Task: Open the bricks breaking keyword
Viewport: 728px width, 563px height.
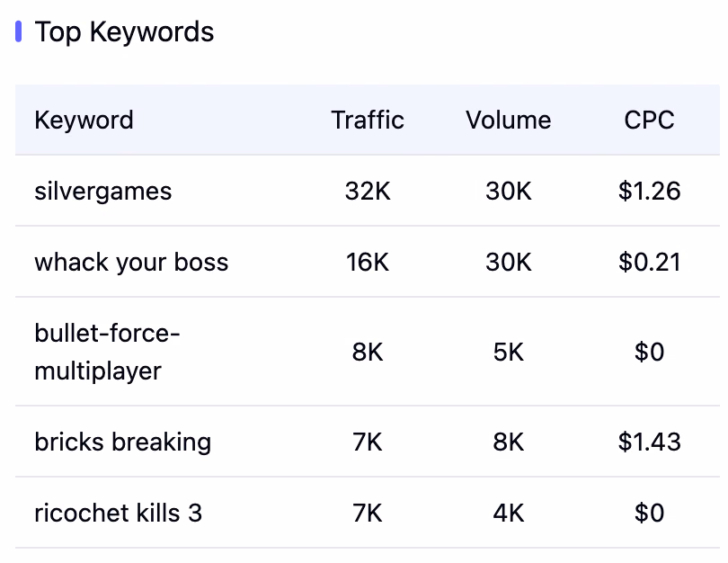Action: click(122, 442)
